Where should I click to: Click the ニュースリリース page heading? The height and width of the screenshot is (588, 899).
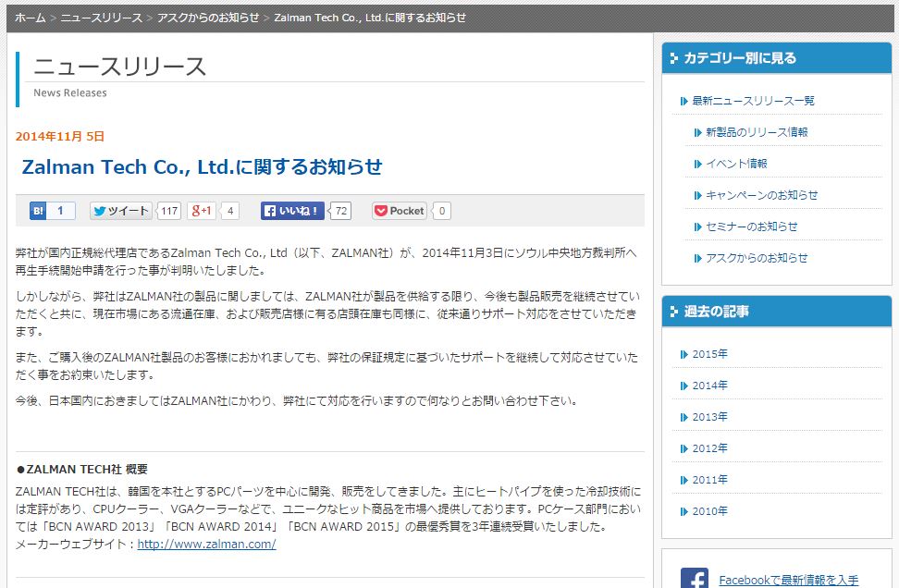click(x=119, y=67)
